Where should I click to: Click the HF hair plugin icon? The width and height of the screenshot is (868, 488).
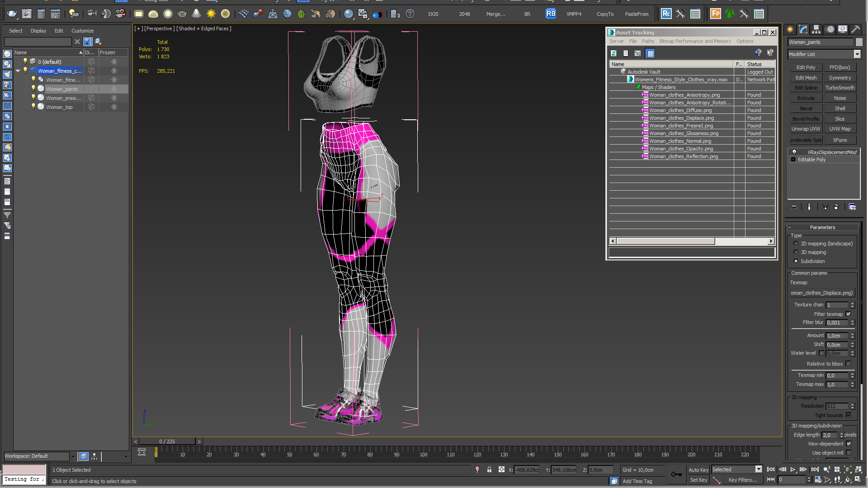316,14
